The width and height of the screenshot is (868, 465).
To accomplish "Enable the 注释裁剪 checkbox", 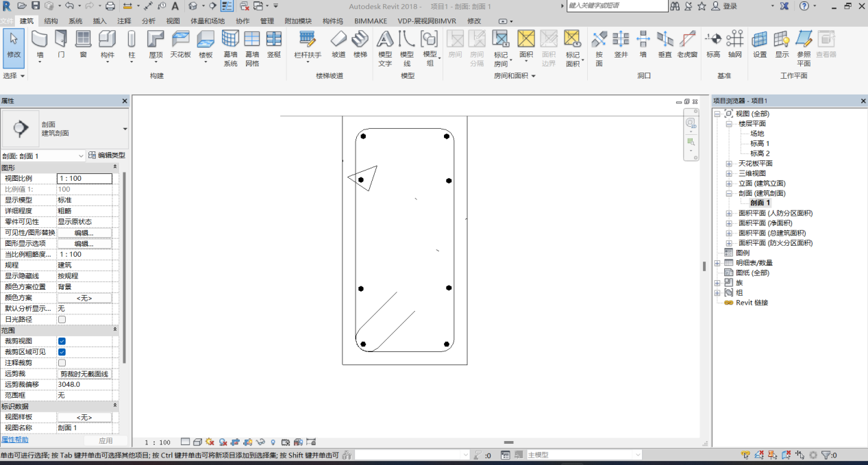I will (x=62, y=363).
